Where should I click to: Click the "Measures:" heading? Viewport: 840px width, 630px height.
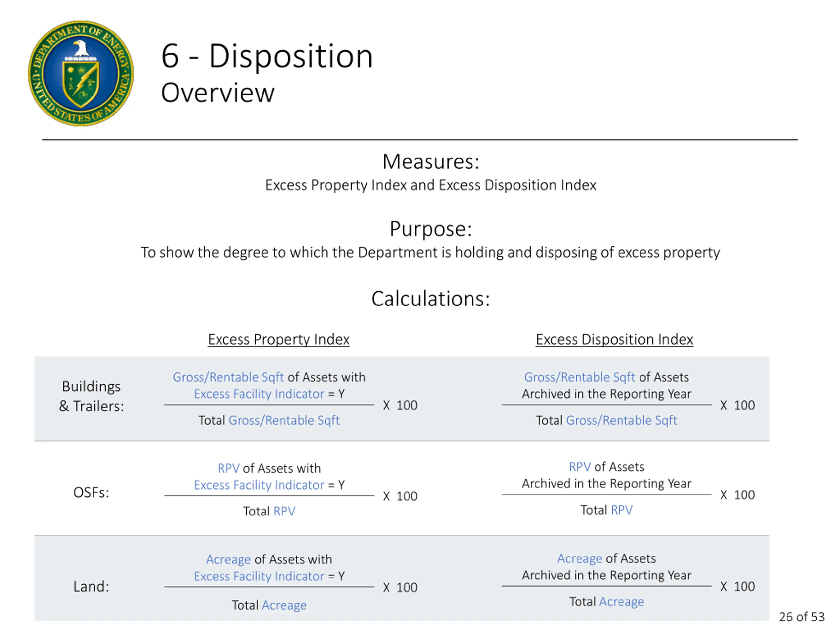point(430,161)
